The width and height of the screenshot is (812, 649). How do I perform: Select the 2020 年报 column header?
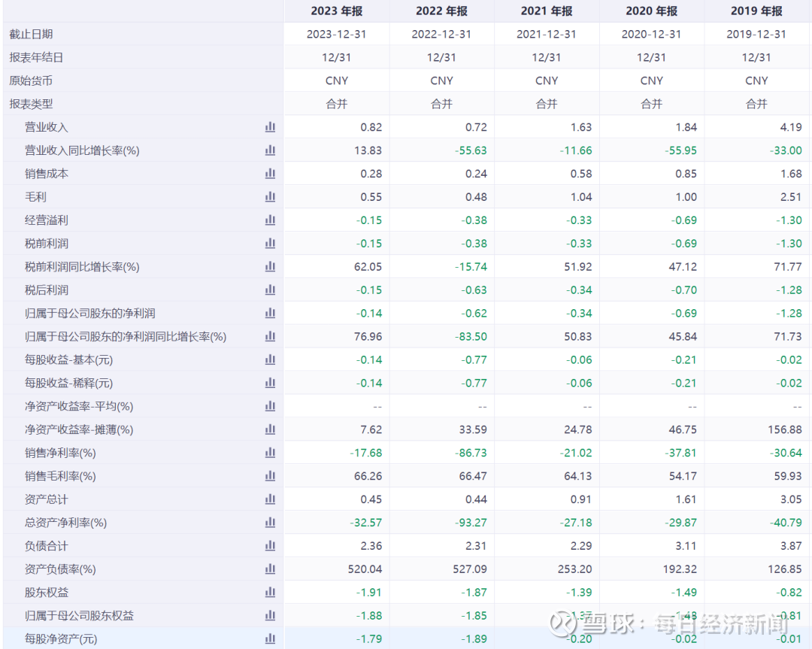[651, 11]
